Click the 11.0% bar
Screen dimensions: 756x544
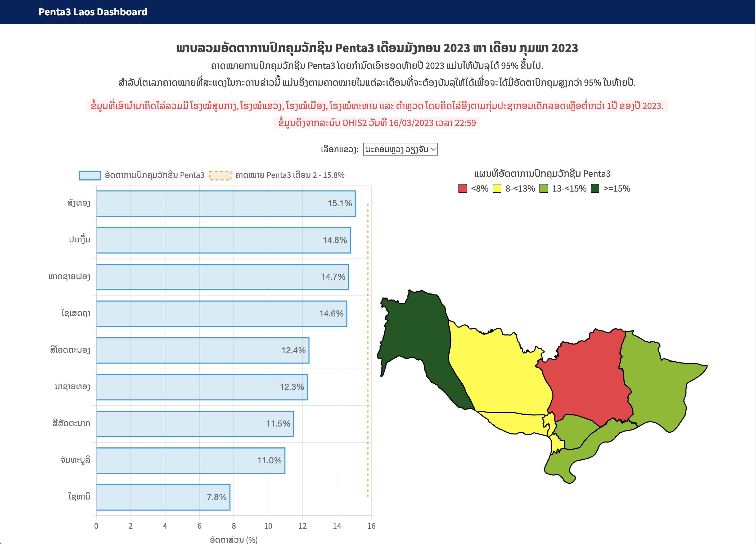point(190,460)
